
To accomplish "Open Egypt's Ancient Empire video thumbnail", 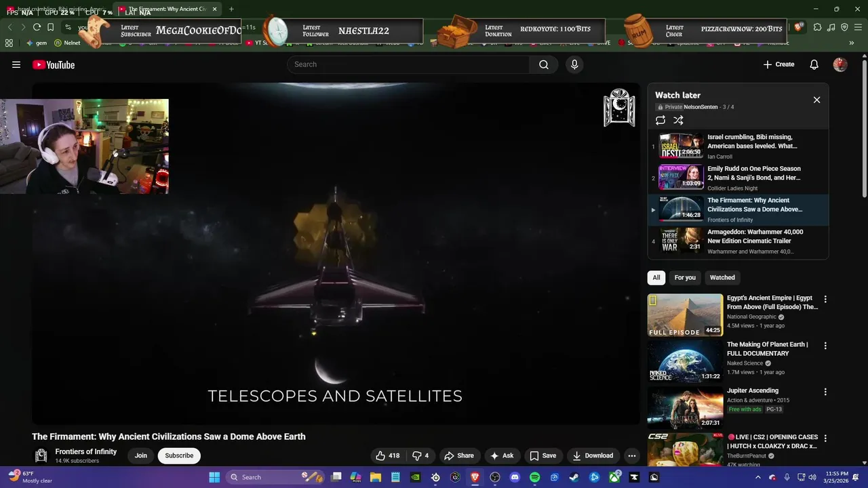I will (x=685, y=314).
